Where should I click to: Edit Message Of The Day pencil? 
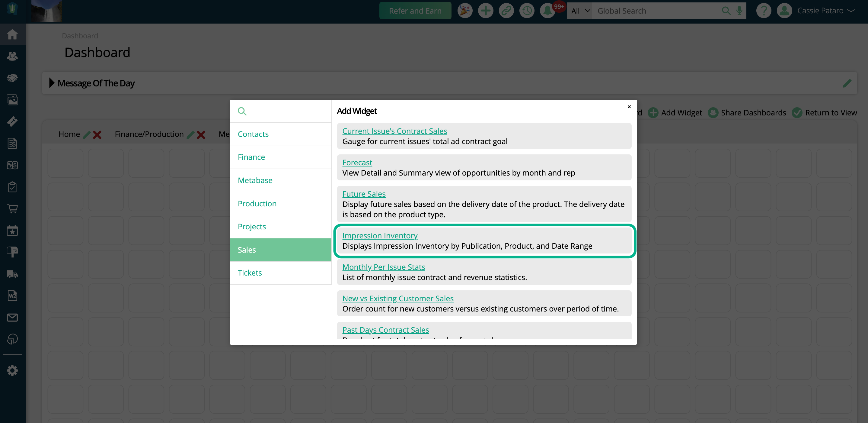(x=847, y=83)
